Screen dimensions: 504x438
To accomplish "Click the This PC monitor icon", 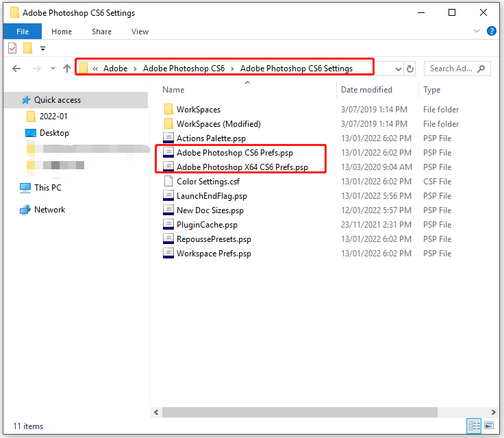I will (x=25, y=188).
